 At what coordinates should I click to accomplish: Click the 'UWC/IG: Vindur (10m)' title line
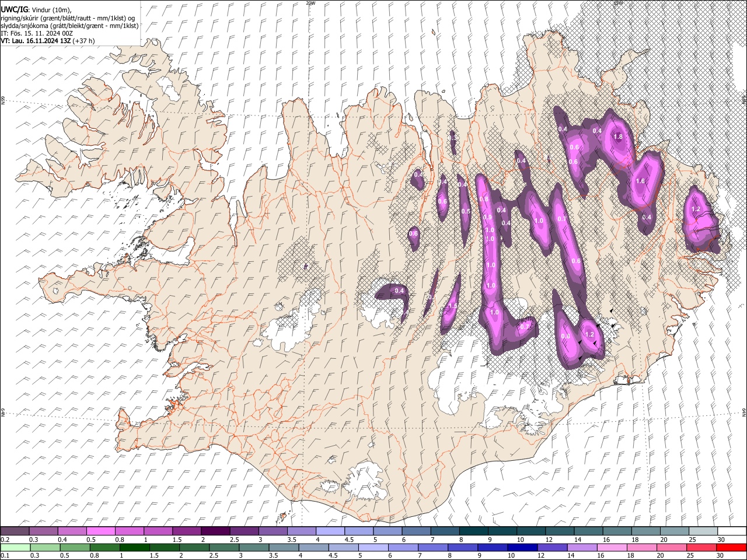point(36,10)
